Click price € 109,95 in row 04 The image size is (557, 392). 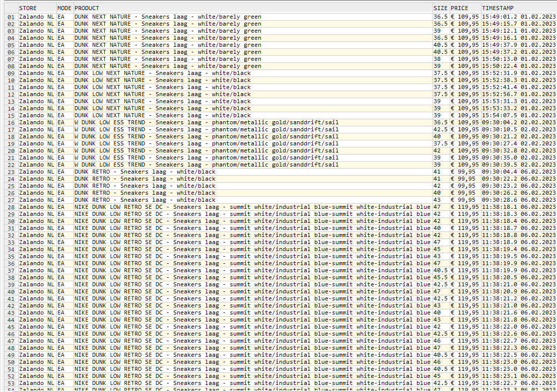pos(465,38)
